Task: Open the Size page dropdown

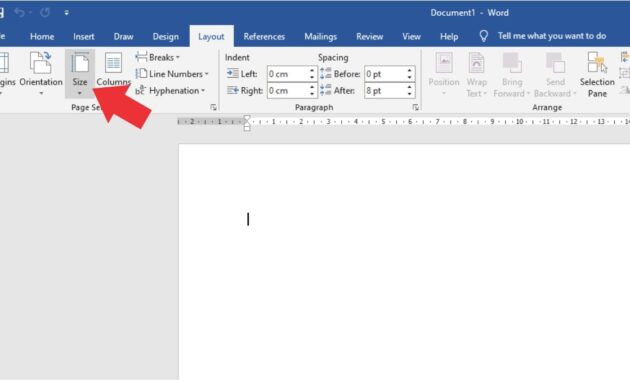Action: (x=80, y=74)
